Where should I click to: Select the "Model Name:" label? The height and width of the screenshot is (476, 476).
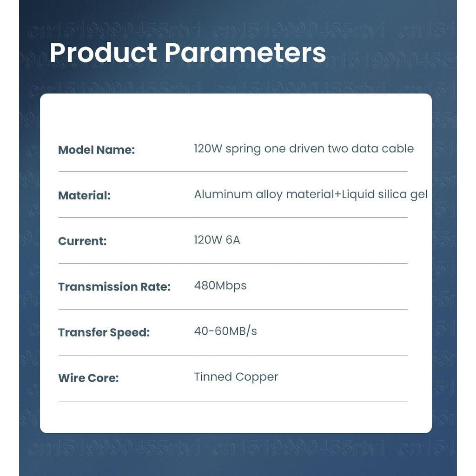coord(96,150)
